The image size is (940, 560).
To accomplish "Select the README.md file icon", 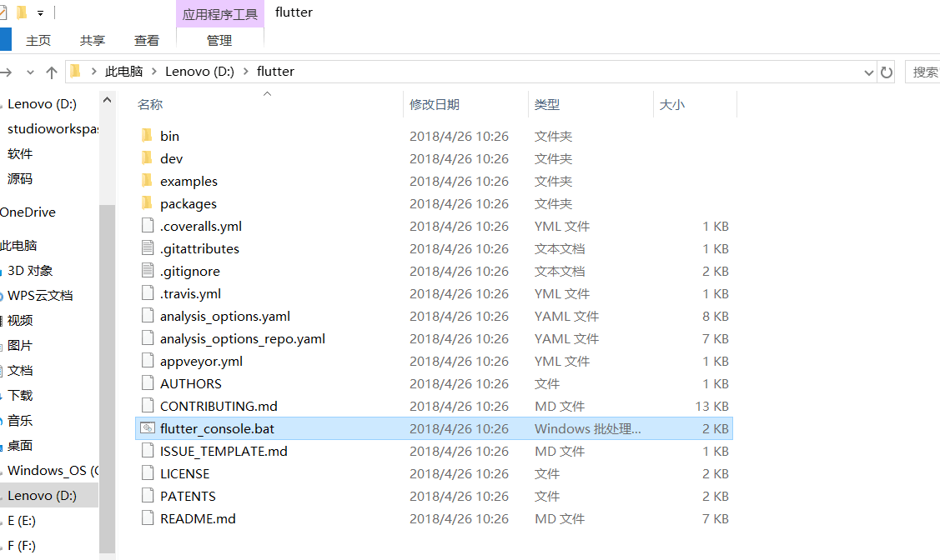I will point(148,518).
